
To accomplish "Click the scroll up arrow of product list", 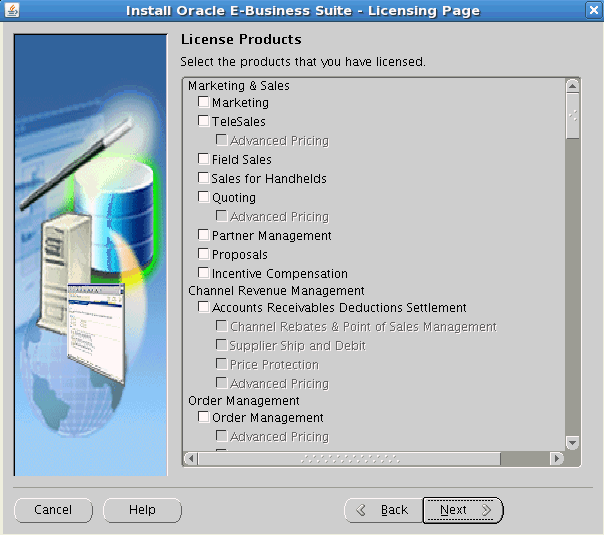I will point(572,86).
